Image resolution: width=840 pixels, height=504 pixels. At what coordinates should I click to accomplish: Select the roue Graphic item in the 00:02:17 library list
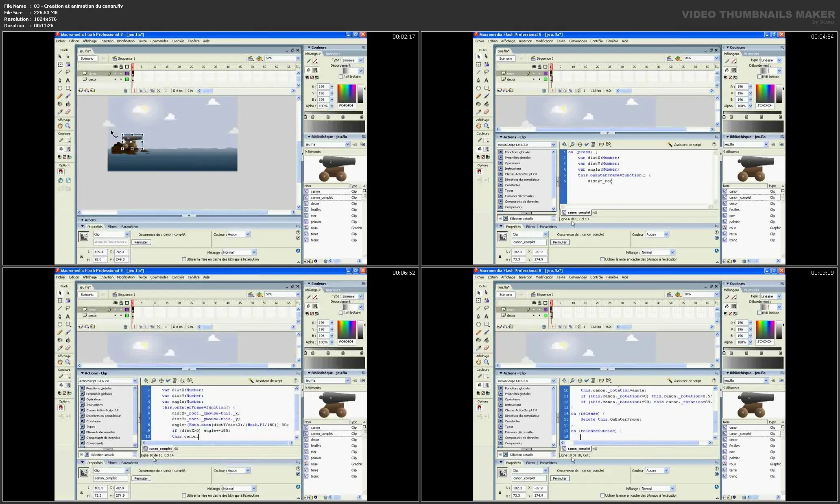[x=314, y=228]
